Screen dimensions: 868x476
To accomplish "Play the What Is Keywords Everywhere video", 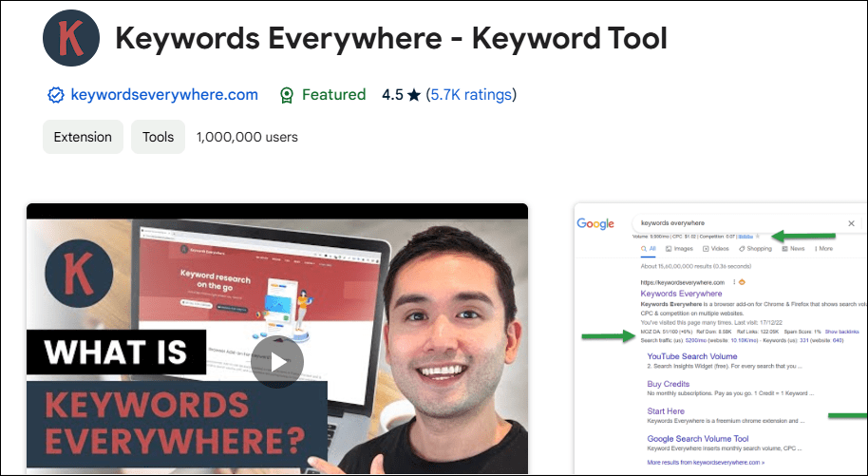I will [276, 362].
